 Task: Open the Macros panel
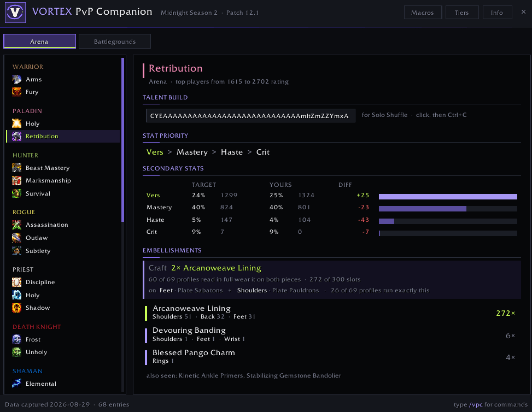pyautogui.click(x=423, y=13)
